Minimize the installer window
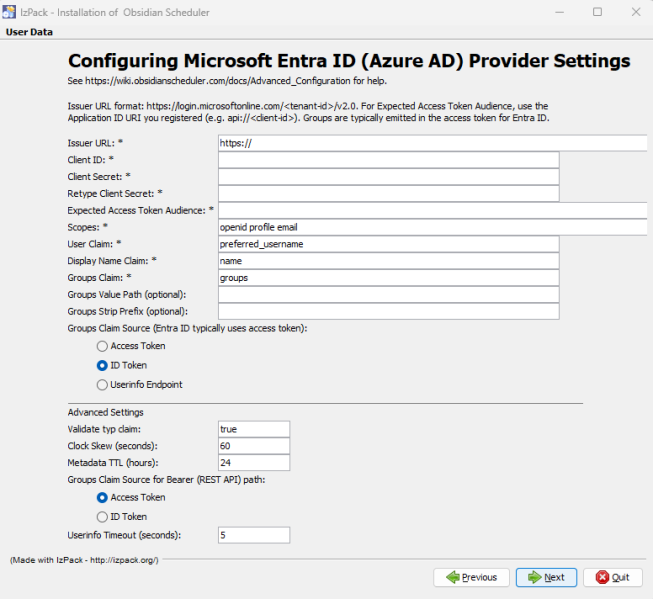 (x=560, y=12)
